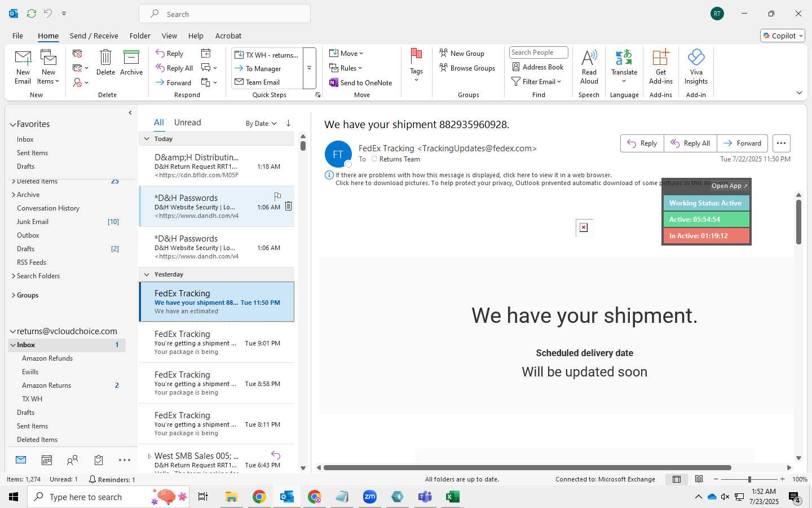Click Reply All in the ribbon
This screenshot has height=508, width=812.
(174, 68)
